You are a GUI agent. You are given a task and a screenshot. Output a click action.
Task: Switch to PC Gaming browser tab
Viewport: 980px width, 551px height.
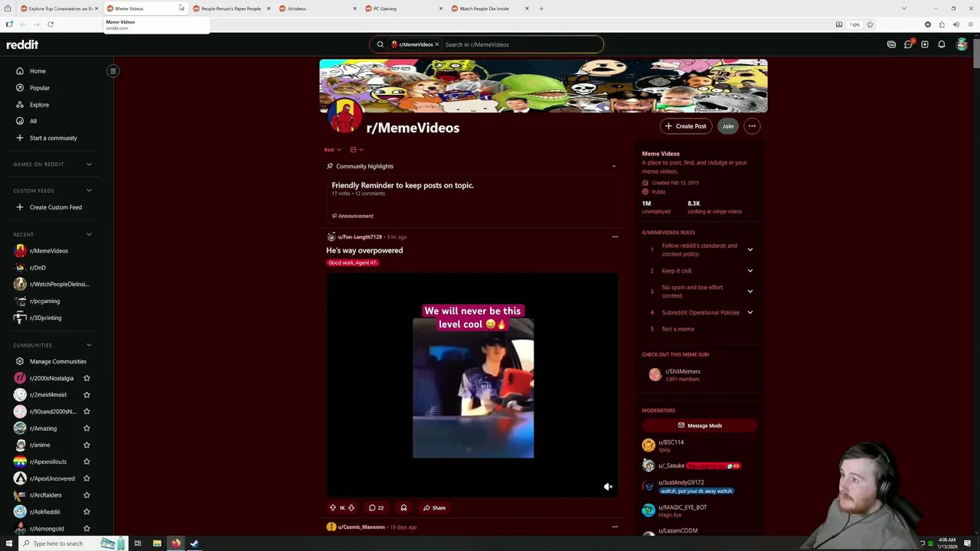pyautogui.click(x=402, y=8)
